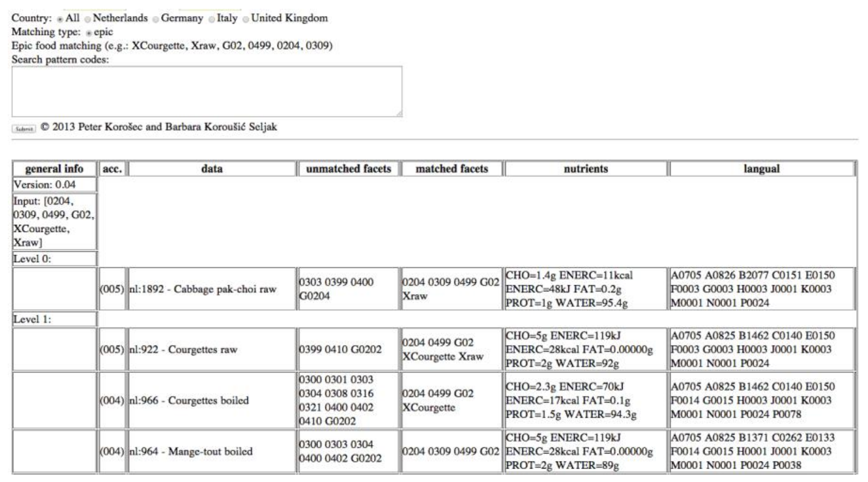This screenshot has height=482, width=868.
Task: Click matched facets of Cabbage pak-choi row
Action: pos(452,289)
